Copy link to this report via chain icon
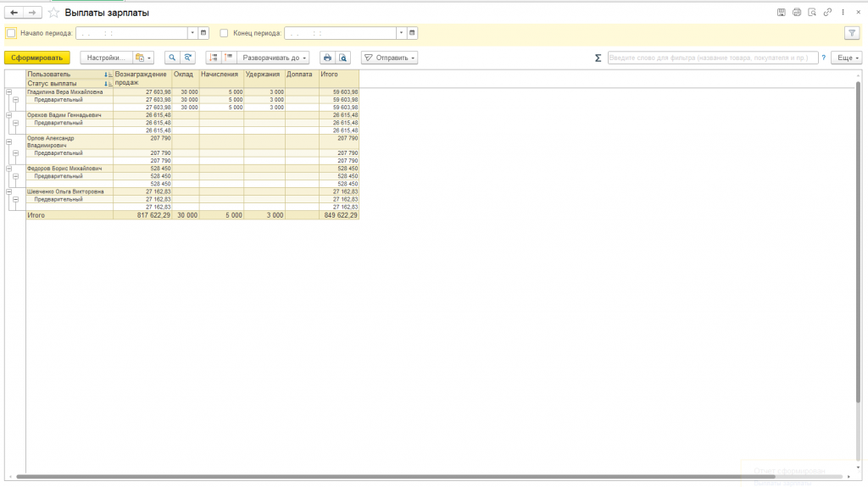The width and height of the screenshot is (868, 487). click(x=827, y=12)
